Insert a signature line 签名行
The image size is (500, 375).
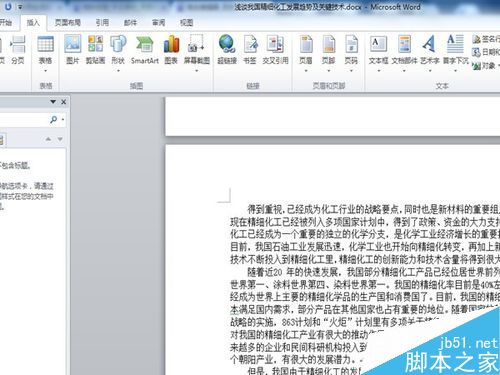tap(486, 39)
